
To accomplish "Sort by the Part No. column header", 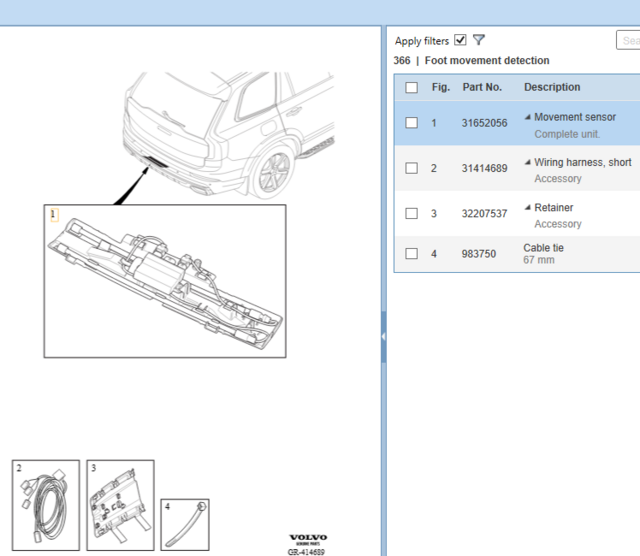I will [482, 87].
